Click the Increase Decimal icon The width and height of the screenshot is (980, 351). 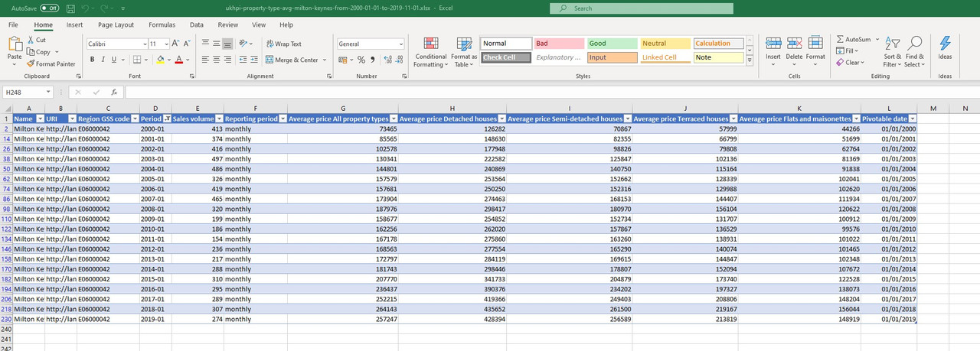point(388,59)
